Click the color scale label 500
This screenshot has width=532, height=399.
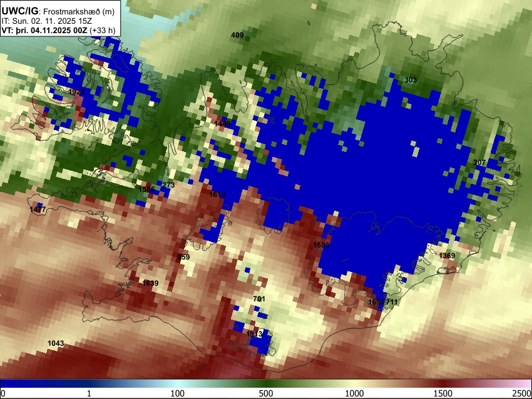click(x=265, y=393)
